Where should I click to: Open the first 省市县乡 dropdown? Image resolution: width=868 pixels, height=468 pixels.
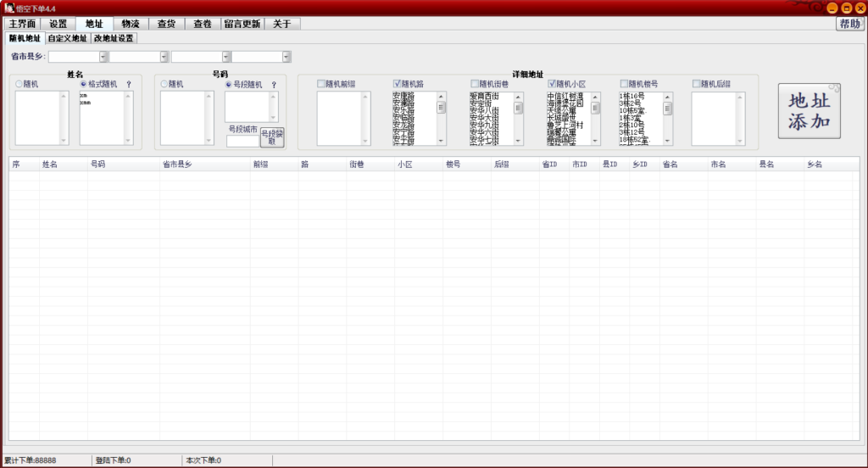(103, 57)
